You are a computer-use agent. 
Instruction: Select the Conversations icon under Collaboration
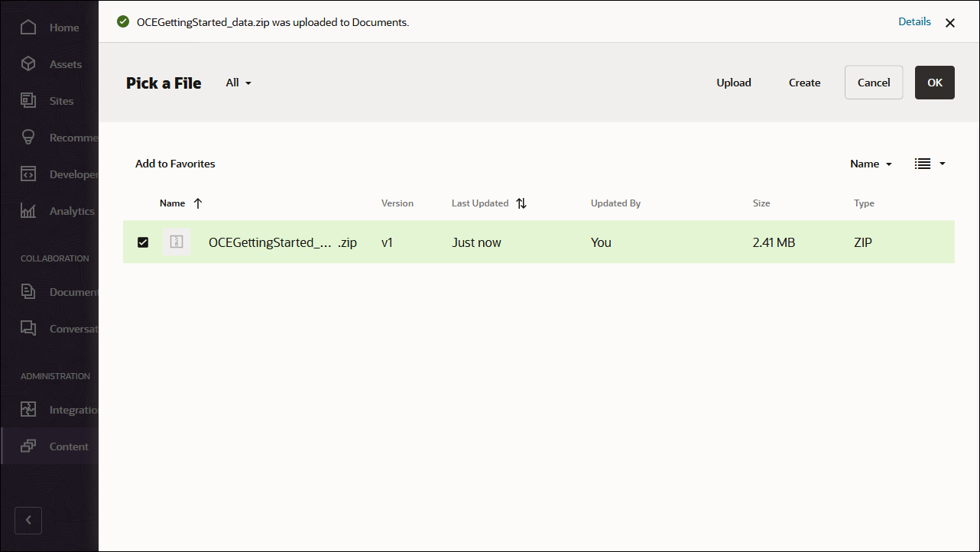[x=28, y=328]
